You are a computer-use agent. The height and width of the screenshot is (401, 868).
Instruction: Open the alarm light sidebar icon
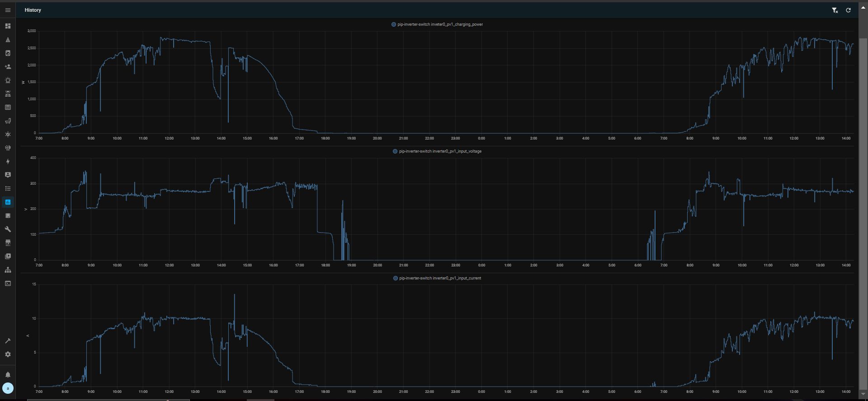tap(8, 80)
